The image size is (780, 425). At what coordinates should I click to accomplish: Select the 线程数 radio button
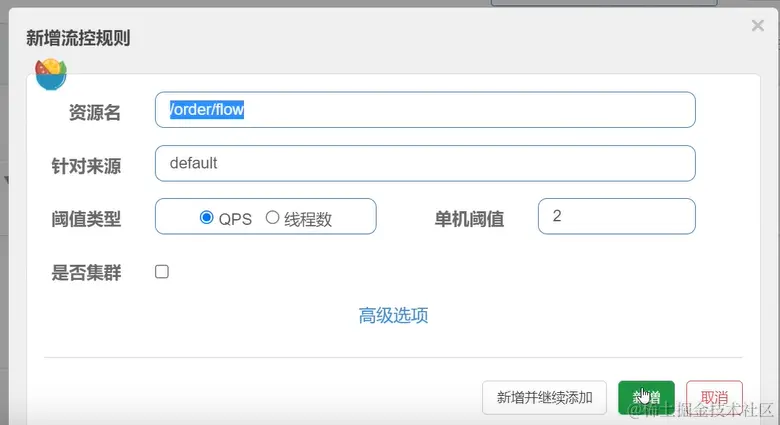coord(272,217)
